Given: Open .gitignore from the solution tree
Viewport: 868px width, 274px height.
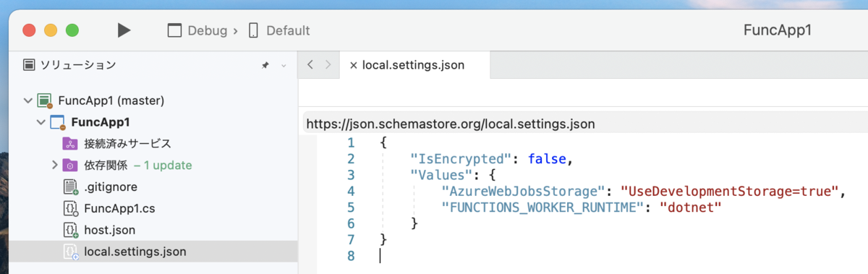Looking at the screenshot, I should [x=111, y=187].
